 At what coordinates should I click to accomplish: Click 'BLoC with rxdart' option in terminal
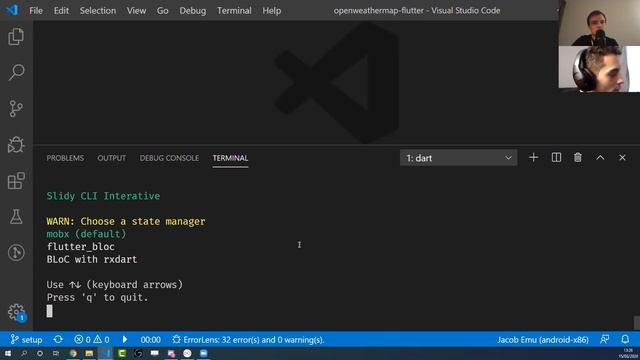tap(92, 259)
